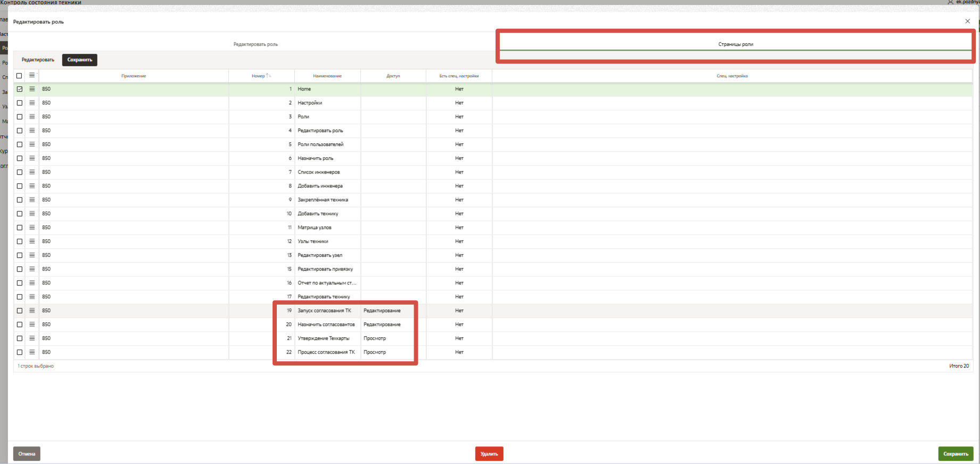Click sort arrow in Номер column header
This screenshot has height=464, width=980.
pyautogui.click(x=269, y=76)
